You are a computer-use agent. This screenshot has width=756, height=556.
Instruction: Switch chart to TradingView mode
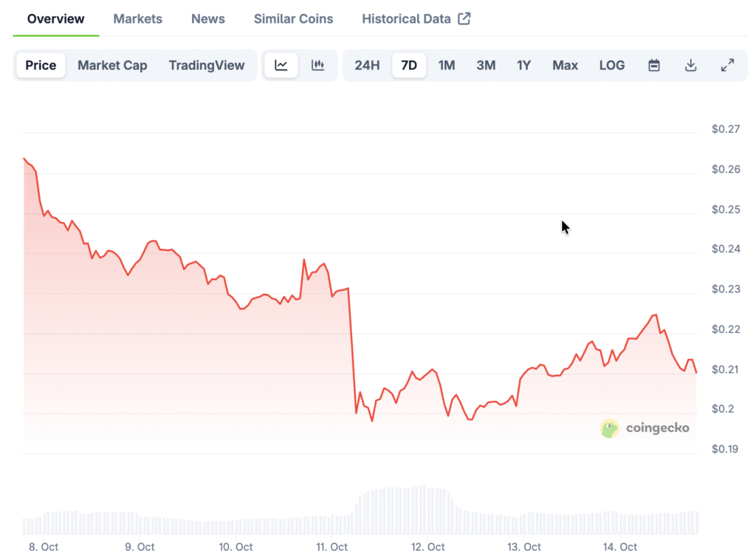[207, 65]
